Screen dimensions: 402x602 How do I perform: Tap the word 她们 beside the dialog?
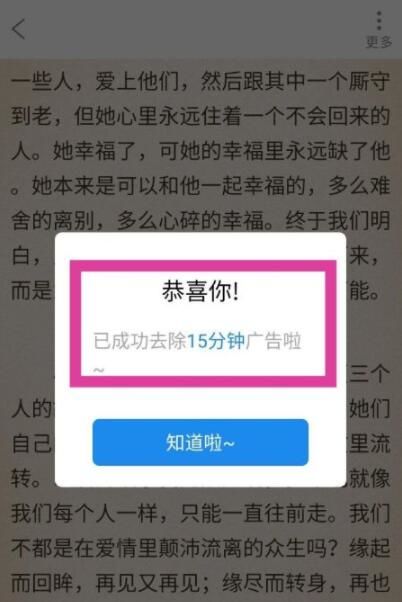click(369, 408)
